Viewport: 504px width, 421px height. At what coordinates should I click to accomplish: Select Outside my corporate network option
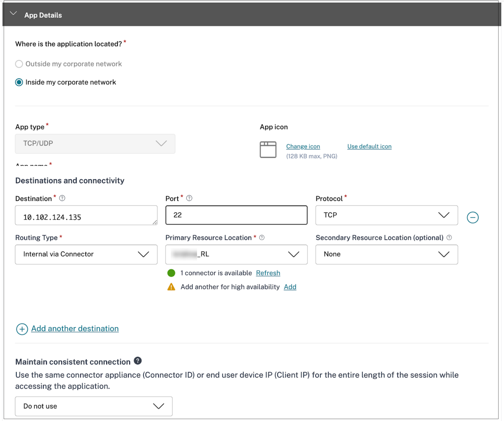[x=19, y=64]
